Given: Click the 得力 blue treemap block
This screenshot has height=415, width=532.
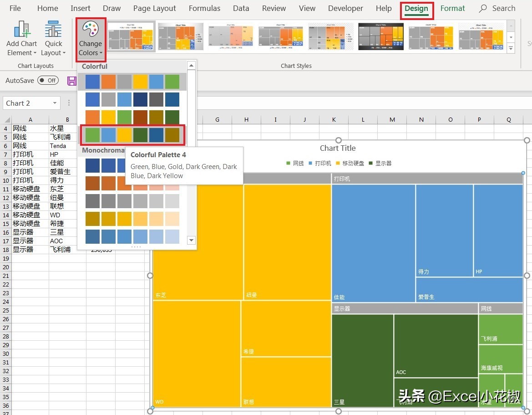Looking at the screenshot, I should (x=444, y=231).
